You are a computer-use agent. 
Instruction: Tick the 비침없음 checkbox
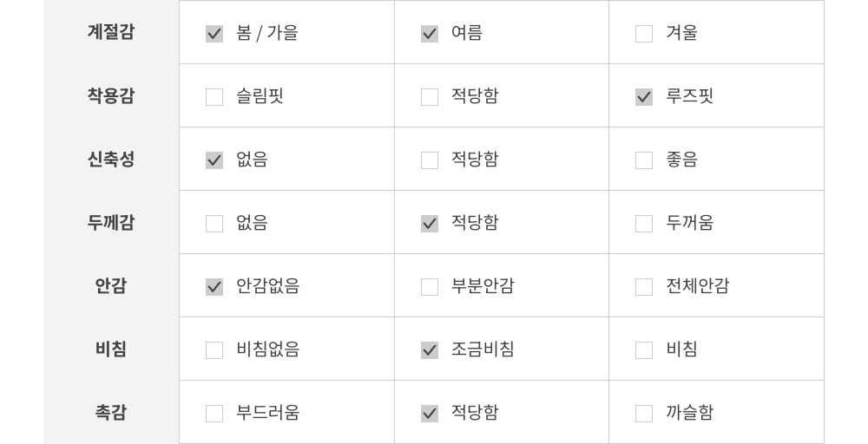214,350
